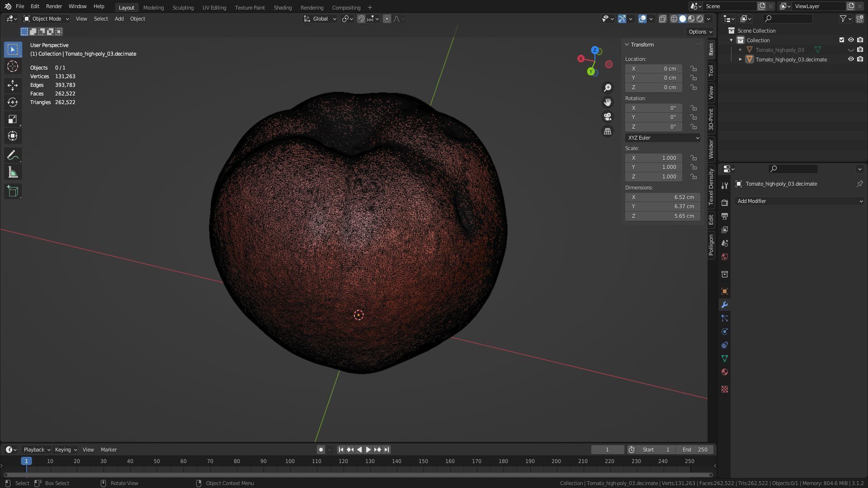
Task: Click Dimensions X 6.52 cm field
Action: point(663,197)
